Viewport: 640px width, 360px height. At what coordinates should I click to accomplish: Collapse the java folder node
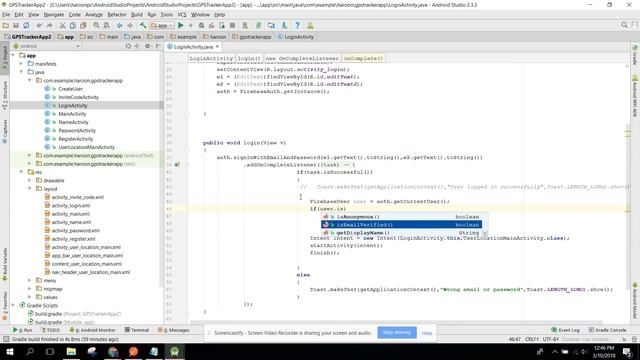click(21, 72)
